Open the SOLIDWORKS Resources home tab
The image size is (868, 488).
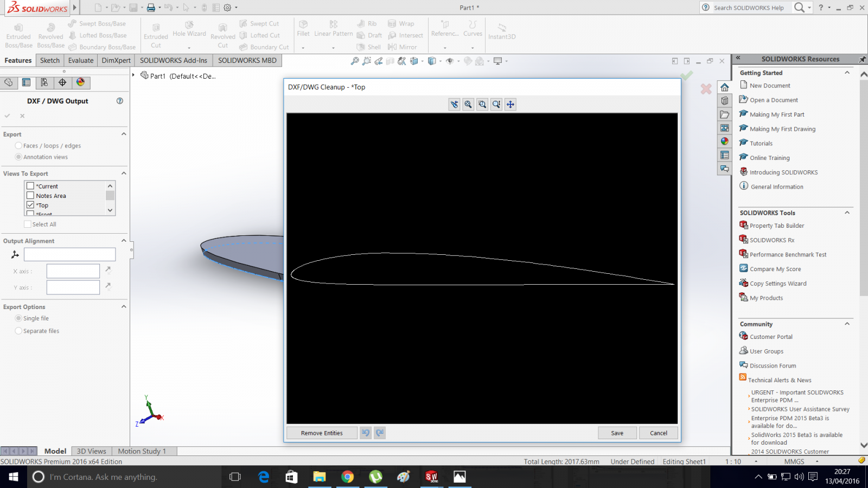725,87
